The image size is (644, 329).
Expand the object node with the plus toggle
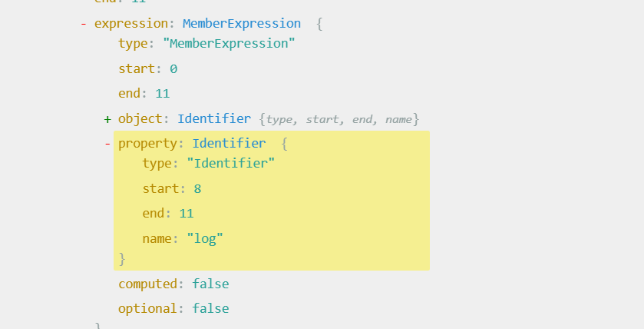107,119
